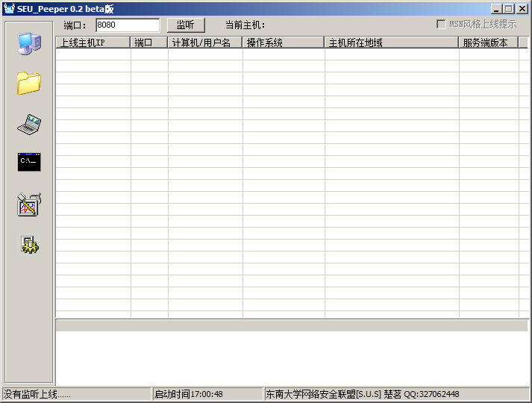Sort by the 上线主机IP column header
Screen dimensions: 532x403
point(93,43)
